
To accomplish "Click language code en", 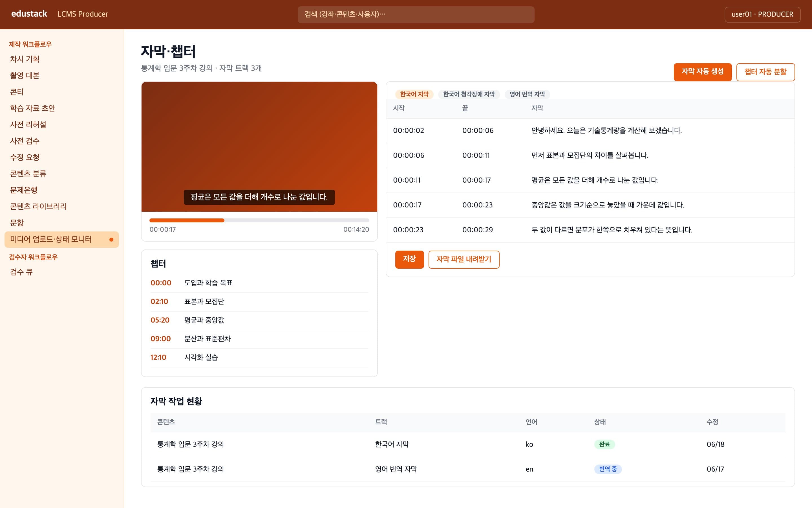I will pos(529,469).
